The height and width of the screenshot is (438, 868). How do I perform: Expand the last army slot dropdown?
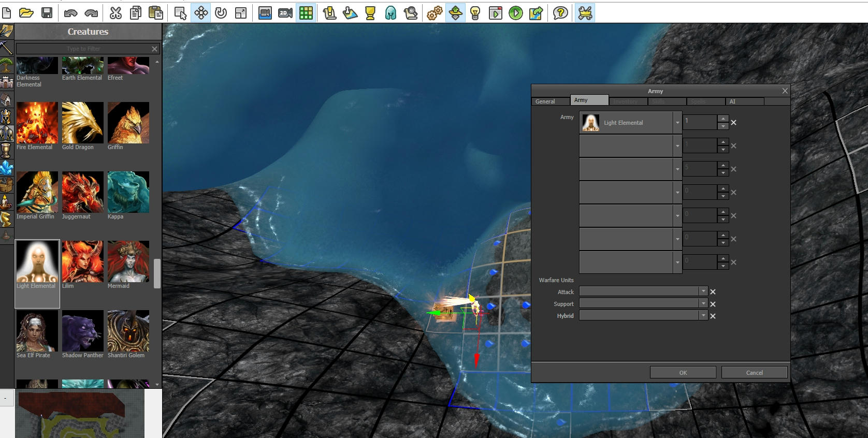click(677, 262)
